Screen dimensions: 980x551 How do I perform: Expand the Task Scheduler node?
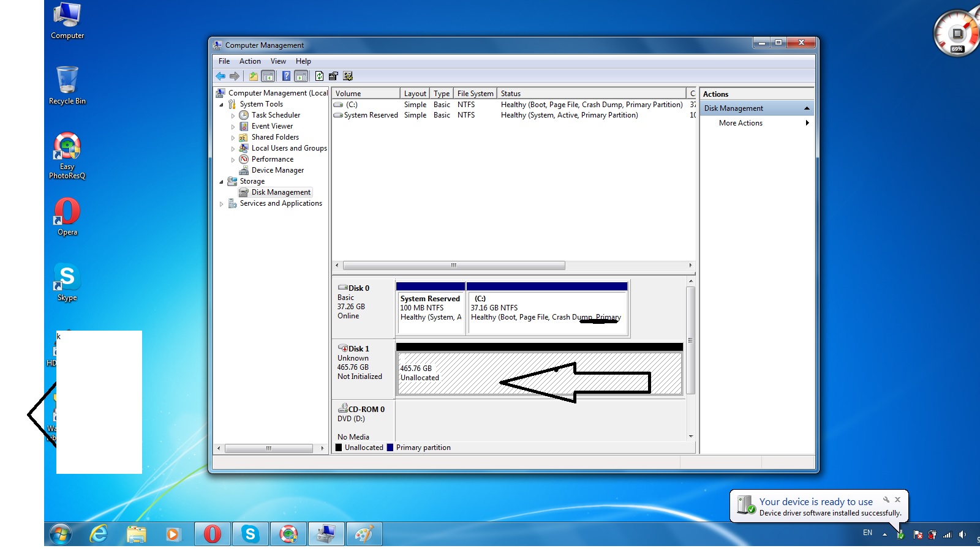[233, 116]
